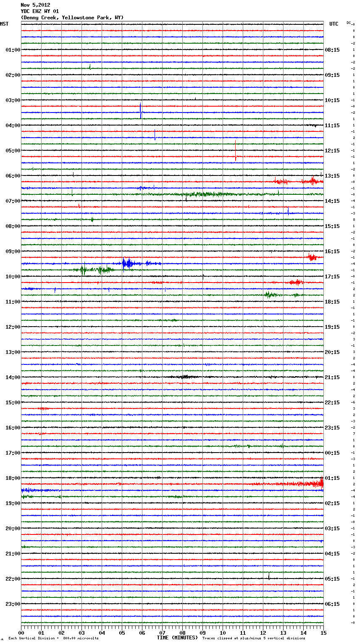
Task: Click the DC offset column heading
Action: (349, 23)
